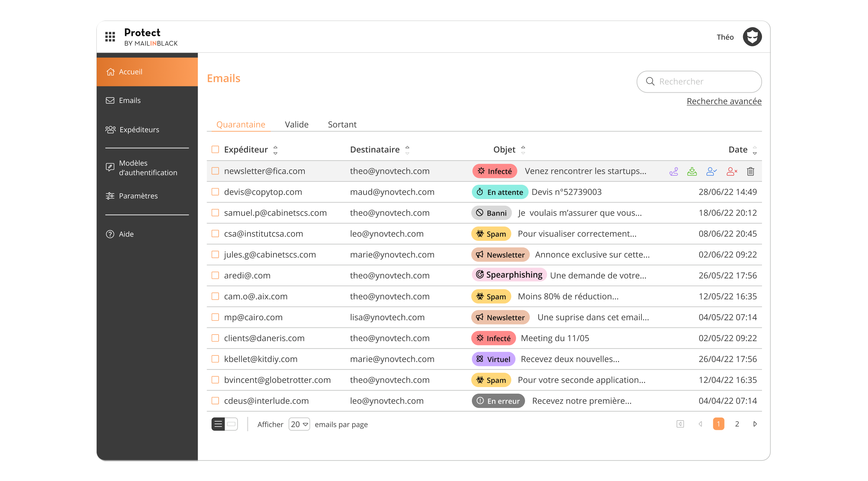The width and height of the screenshot is (868, 481).
Task: Switch to the Valide tab
Action: click(296, 124)
